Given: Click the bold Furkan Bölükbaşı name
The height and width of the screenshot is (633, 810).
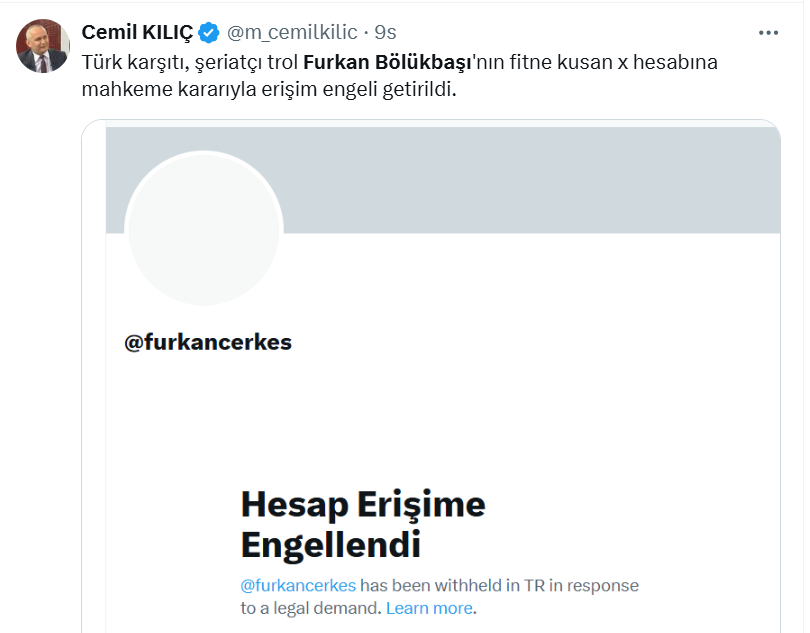Looking at the screenshot, I should [386, 62].
